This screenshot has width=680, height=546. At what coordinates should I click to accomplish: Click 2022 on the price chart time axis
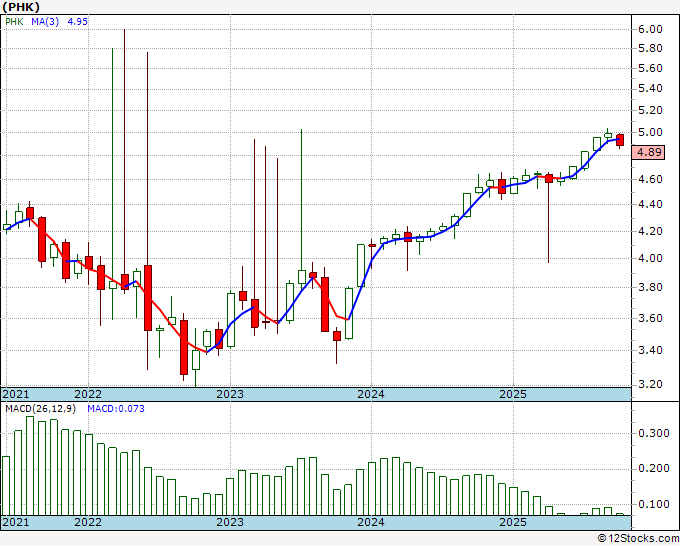pos(88,394)
